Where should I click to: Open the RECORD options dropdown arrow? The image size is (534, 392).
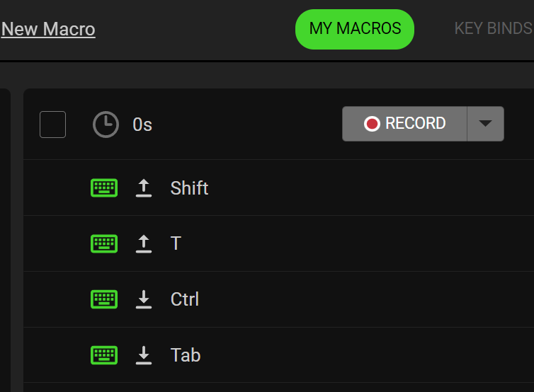485,124
